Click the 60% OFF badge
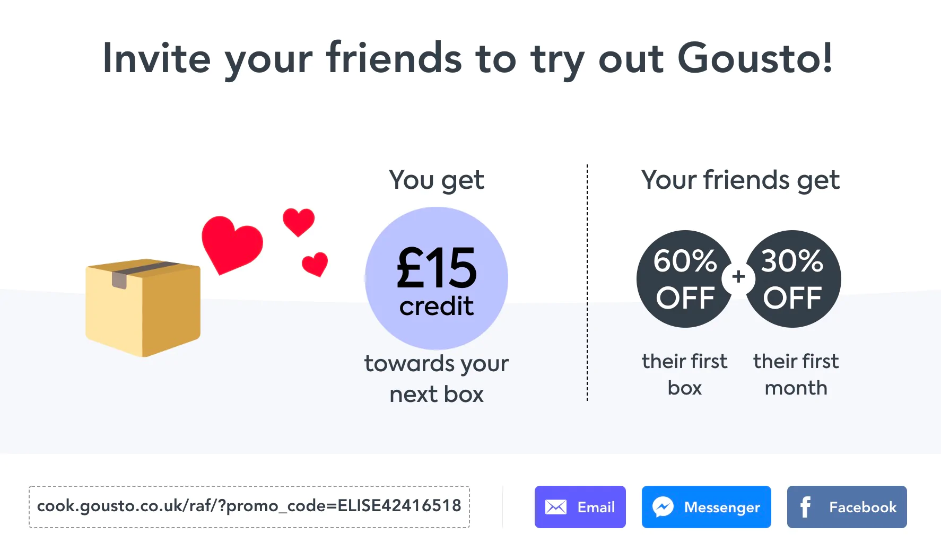 (x=684, y=278)
